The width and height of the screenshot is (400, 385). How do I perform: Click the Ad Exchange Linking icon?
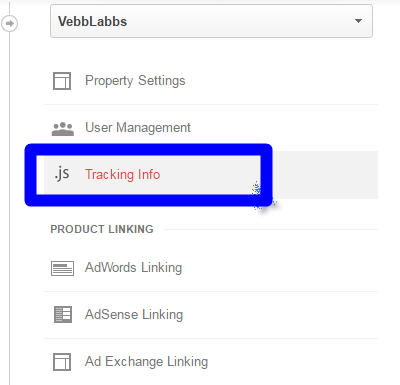(62, 362)
